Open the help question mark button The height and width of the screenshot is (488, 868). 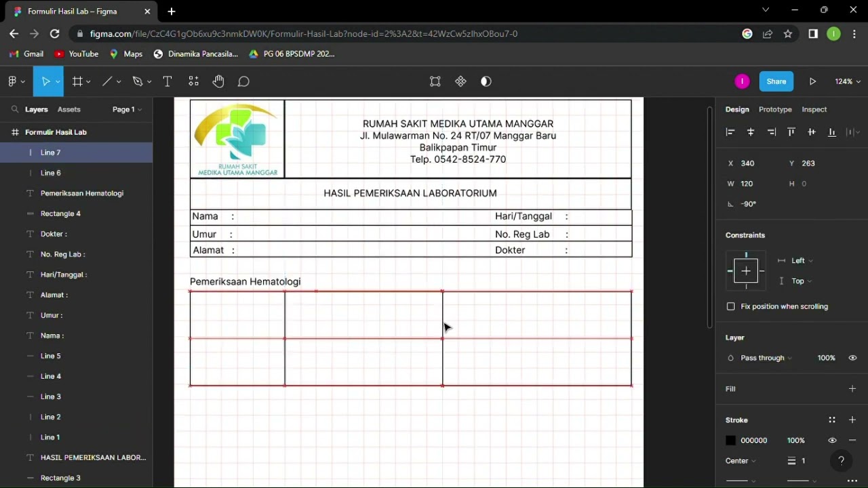pyautogui.click(x=841, y=461)
